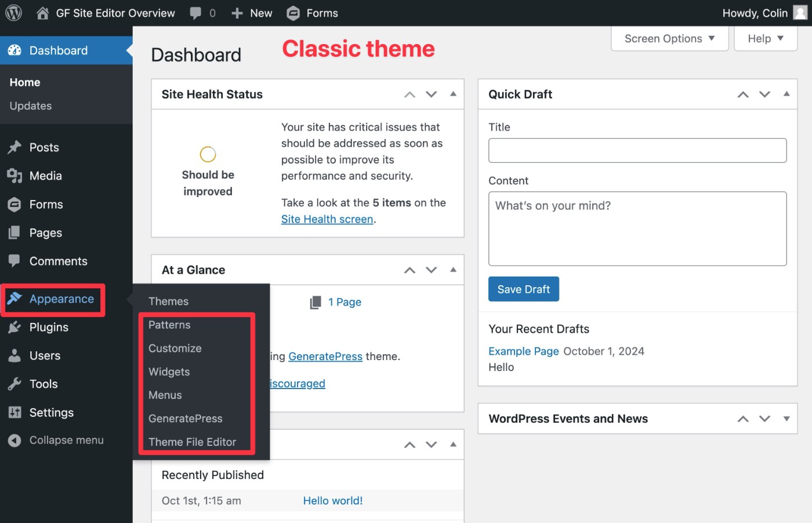The height and width of the screenshot is (523, 812).
Task: Move Activity widget up
Action: (x=409, y=445)
